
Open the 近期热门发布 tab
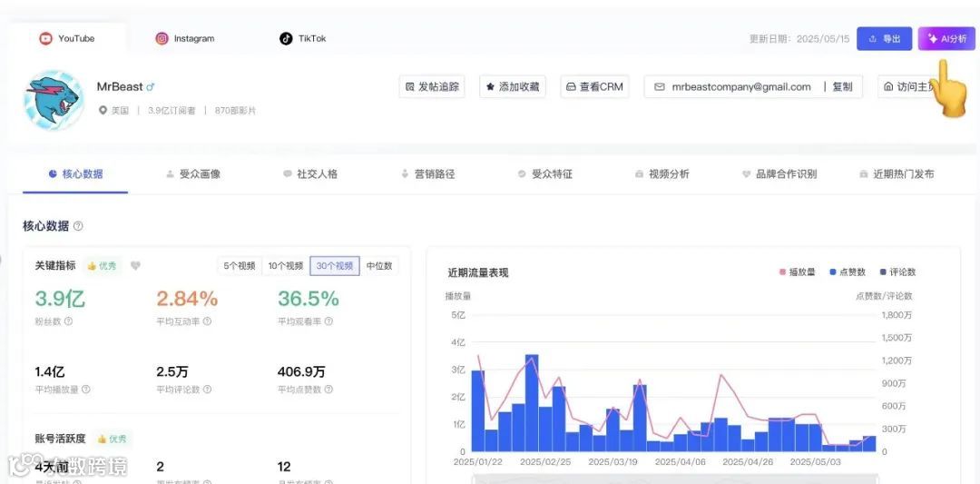point(897,173)
